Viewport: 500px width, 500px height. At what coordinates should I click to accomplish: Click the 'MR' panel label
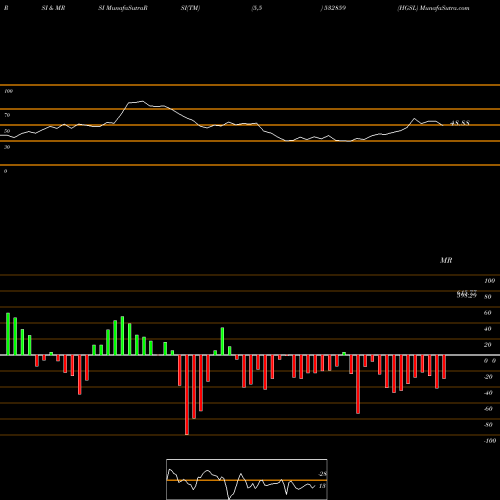446,260
